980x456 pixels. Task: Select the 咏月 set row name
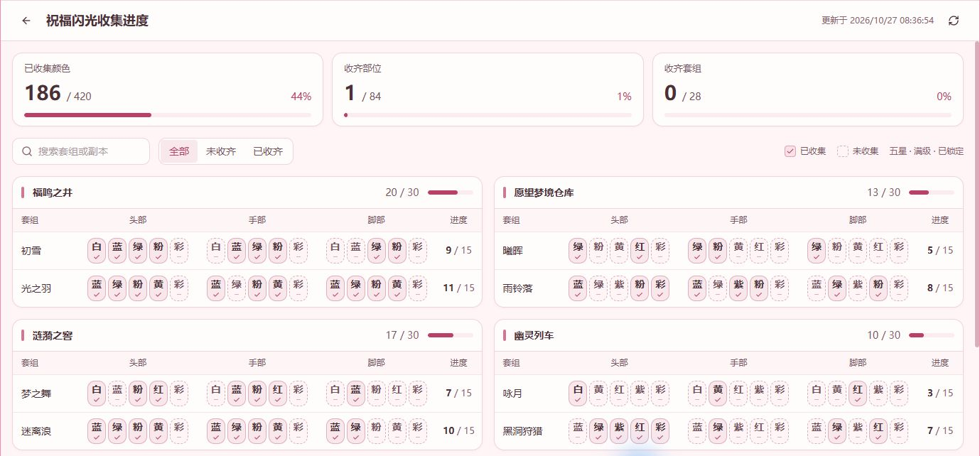tap(513, 393)
